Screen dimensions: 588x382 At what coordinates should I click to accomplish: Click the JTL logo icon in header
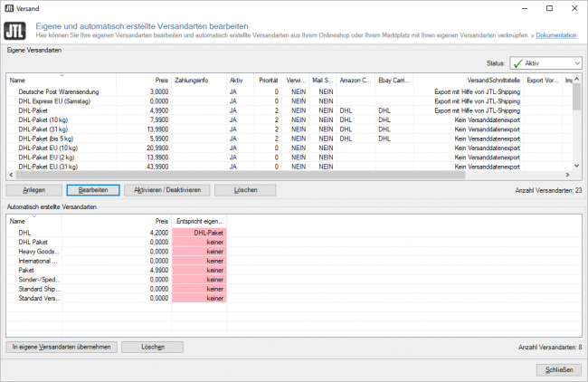tap(15, 31)
